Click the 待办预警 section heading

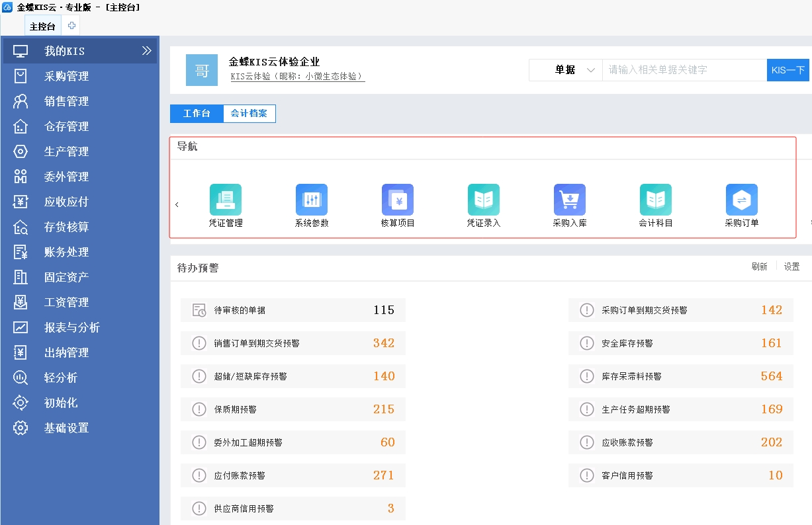[198, 268]
